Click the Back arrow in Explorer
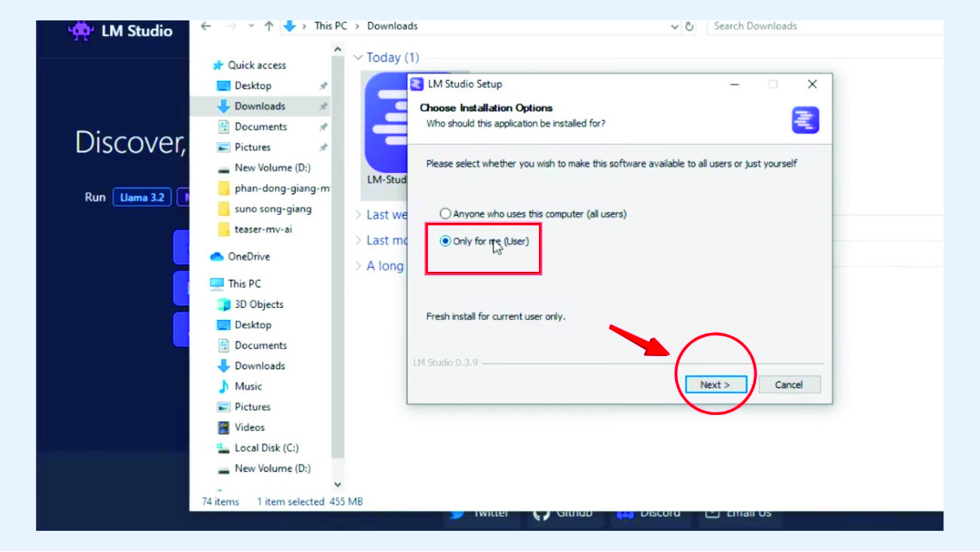980x552 pixels. [206, 26]
